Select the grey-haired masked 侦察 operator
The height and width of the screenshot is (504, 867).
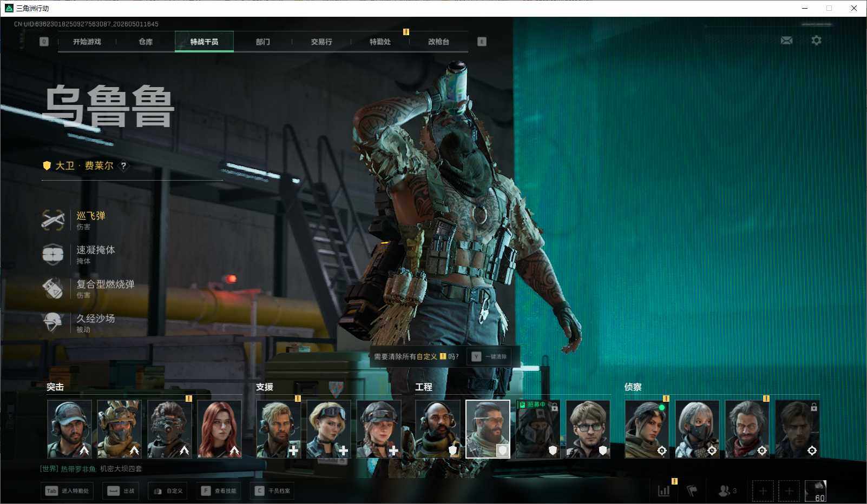click(x=697, y=429)
